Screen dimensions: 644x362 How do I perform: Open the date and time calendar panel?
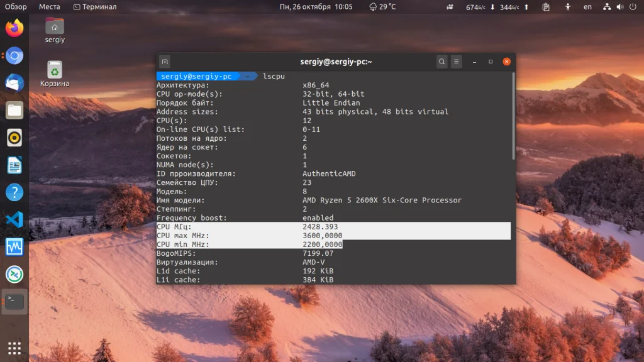316,7
